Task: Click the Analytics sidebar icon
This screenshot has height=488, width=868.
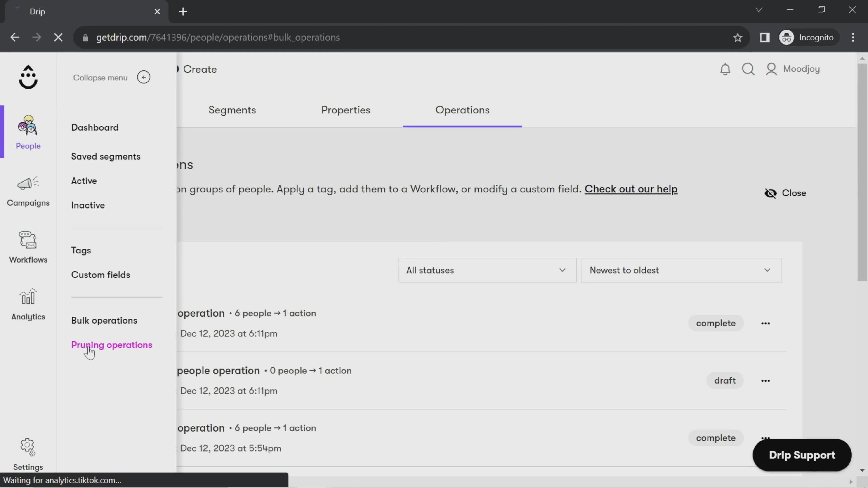Action: (28, 304)
